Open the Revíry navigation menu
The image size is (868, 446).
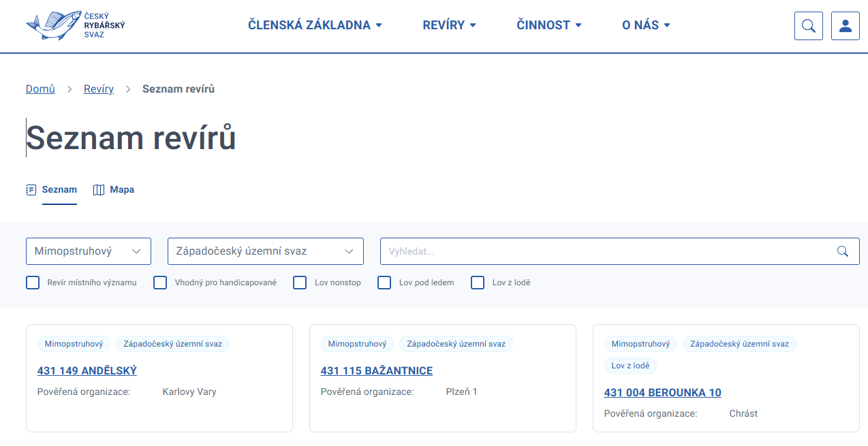pyautogui.click(x=449, y=25)
